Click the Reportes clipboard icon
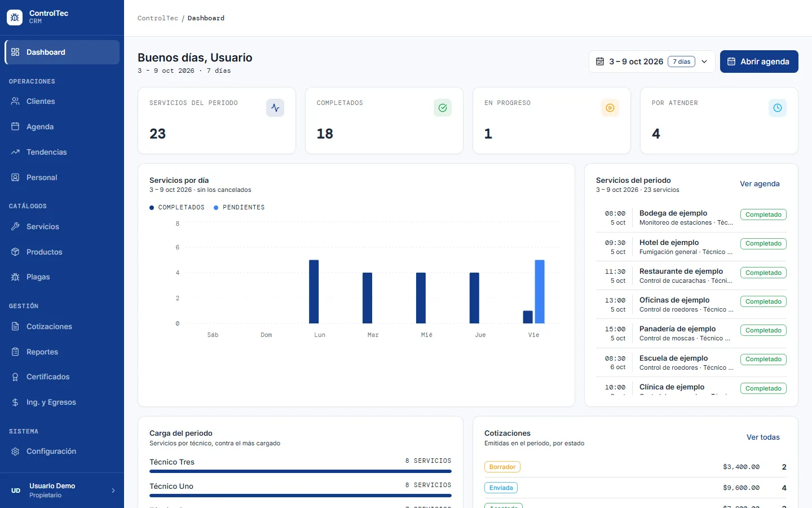 (15, 352)
